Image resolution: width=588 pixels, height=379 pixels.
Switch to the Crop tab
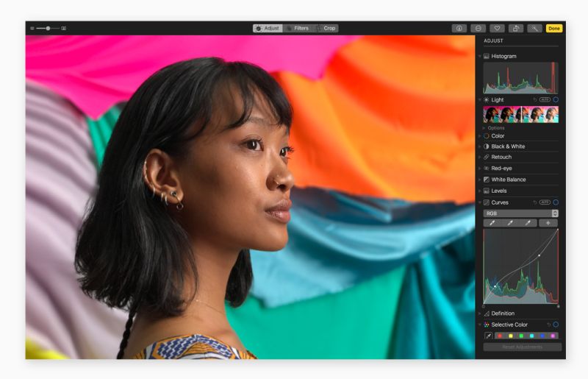(x=326, y=28)
